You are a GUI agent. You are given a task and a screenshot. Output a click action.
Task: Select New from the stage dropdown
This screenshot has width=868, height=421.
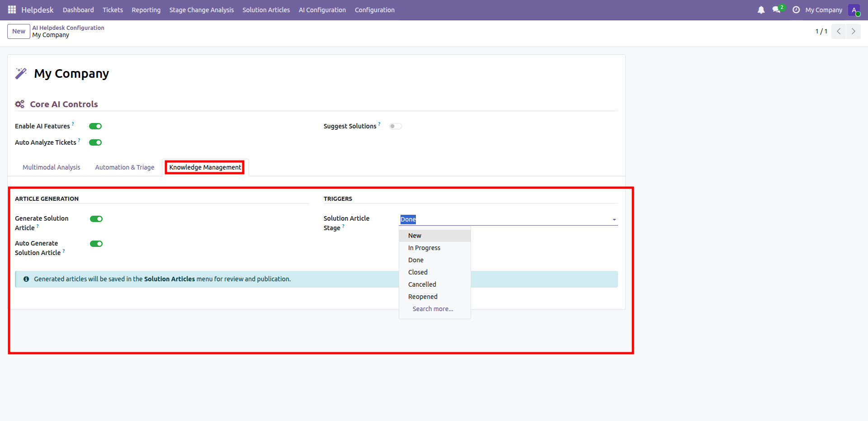435,236
